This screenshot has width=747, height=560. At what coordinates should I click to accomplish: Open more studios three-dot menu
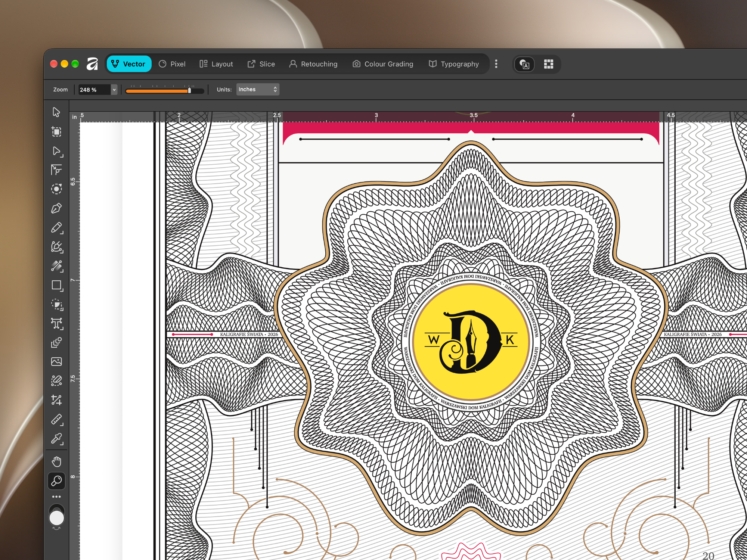click(496, 64)
